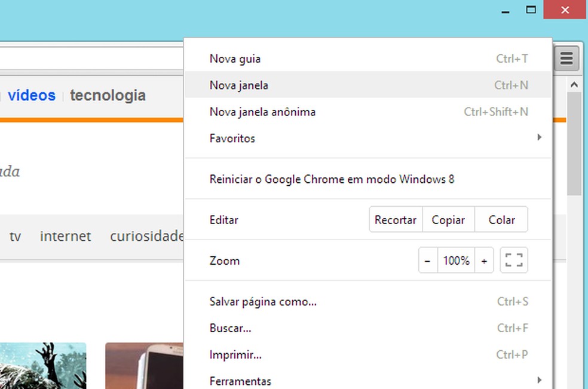The height and width of the screenshot is (389, 588).
Task: Open Nova janela from the menu
Action: tap(238, 85)
